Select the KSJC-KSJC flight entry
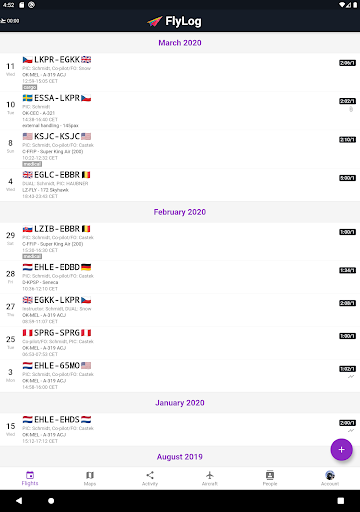The width and height of the screenshot is (360, 512). click(180, 149)
